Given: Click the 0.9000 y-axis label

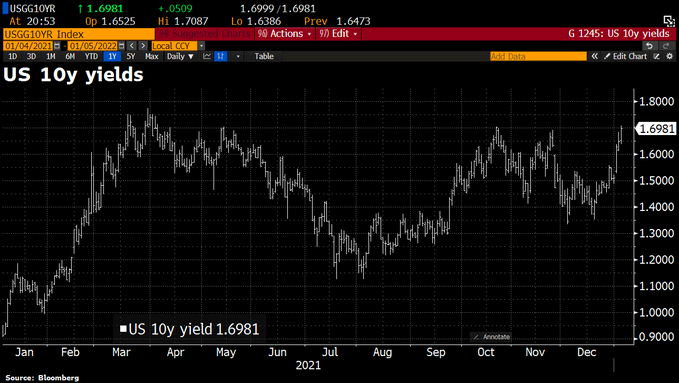Looking at the screenshot, I should tap(656, 337).
